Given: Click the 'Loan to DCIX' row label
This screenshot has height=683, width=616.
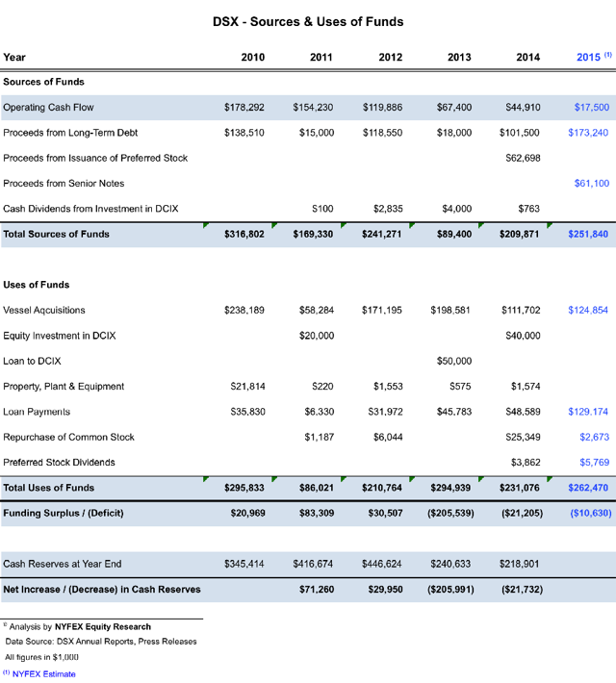Looking at the screenshot, I should [x=32, y=361].
